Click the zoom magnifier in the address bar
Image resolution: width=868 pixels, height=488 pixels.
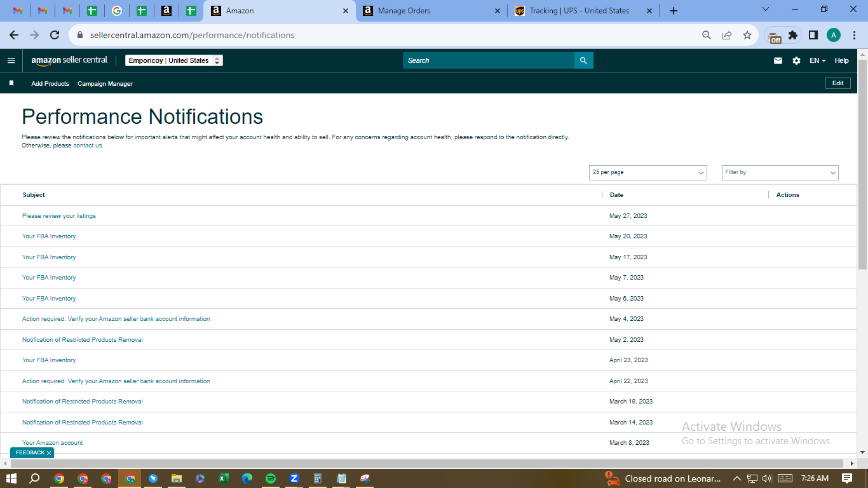click(707, 35)
